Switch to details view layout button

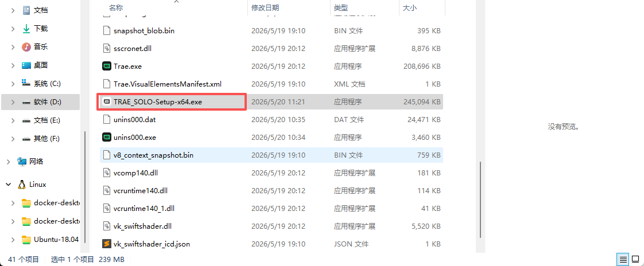tap(623, 259)
